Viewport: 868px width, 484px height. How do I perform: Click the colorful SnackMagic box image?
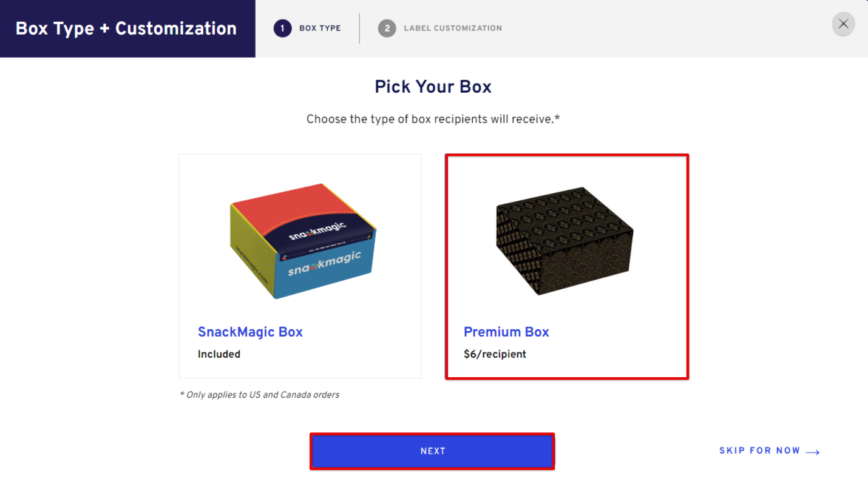pos(302,241)
